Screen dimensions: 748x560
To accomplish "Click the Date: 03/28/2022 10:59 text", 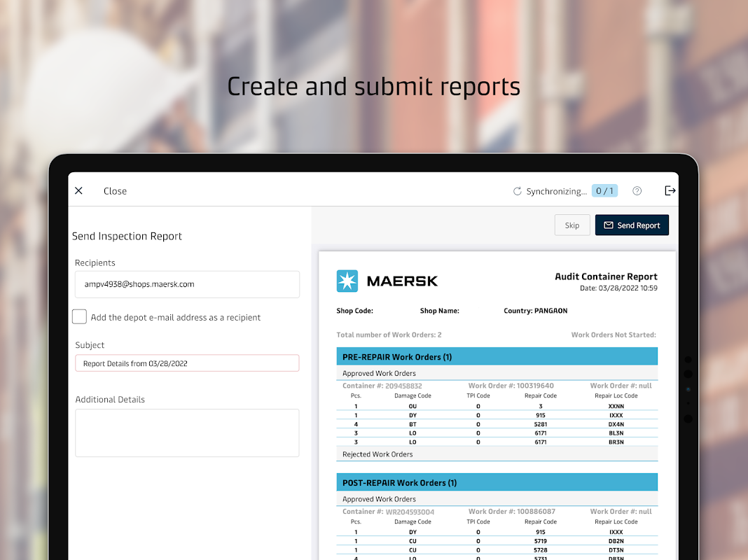I will point(618,288).
